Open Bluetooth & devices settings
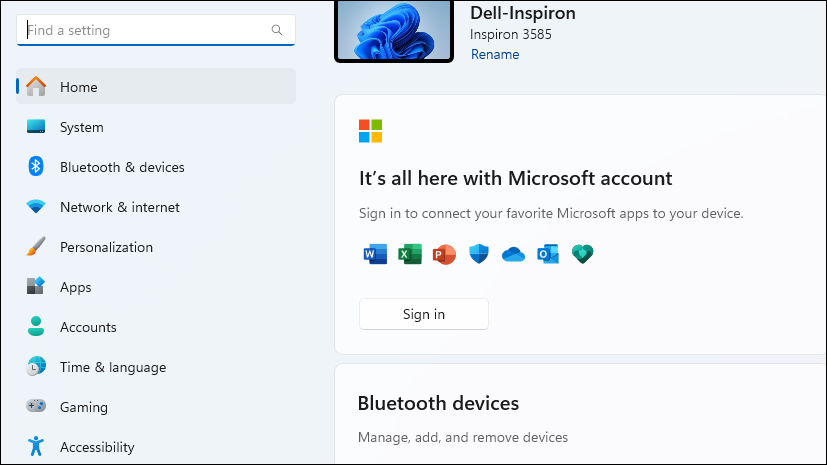827x465 pixels. (x=122, y=167)
